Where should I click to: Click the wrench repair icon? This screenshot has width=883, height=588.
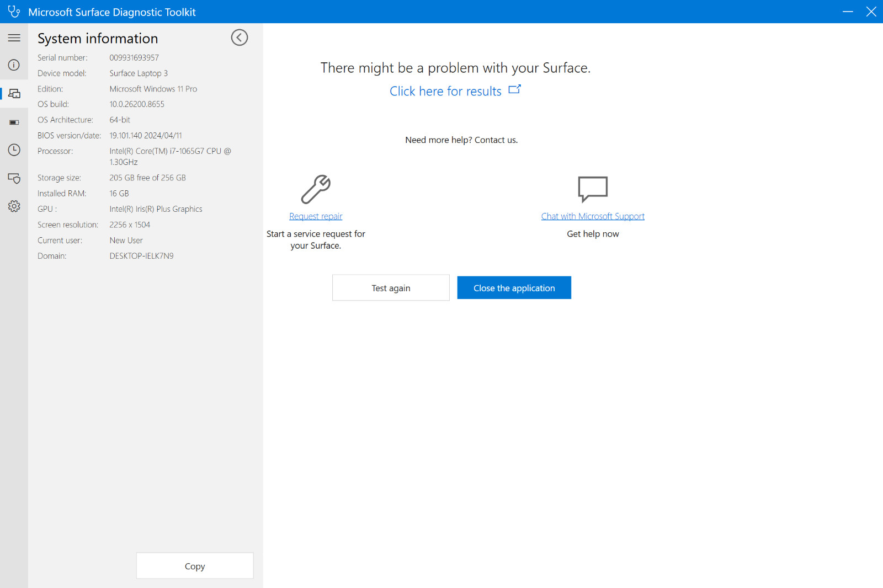click(316, 189)
